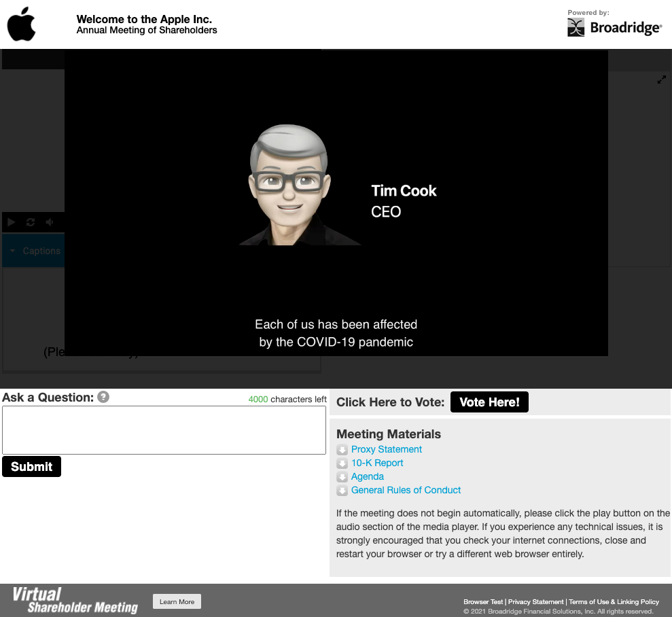
Task: Click in the Ask a Question text box
Action: (164, 429)
